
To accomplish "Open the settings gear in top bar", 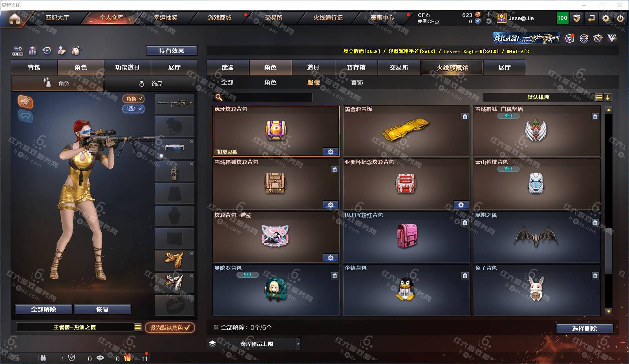I will pos(606,18).
